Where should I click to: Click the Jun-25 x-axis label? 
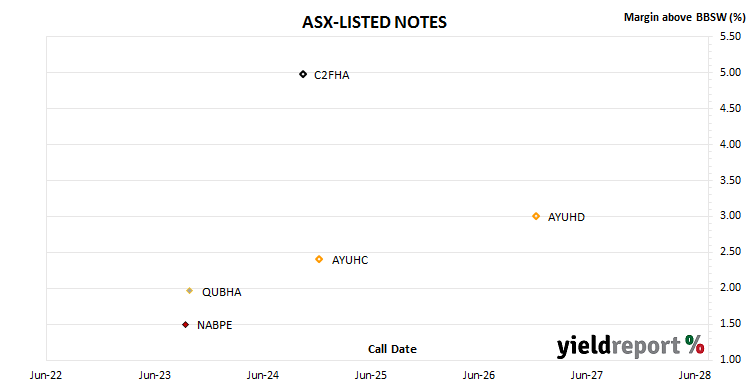coord(371,375)
